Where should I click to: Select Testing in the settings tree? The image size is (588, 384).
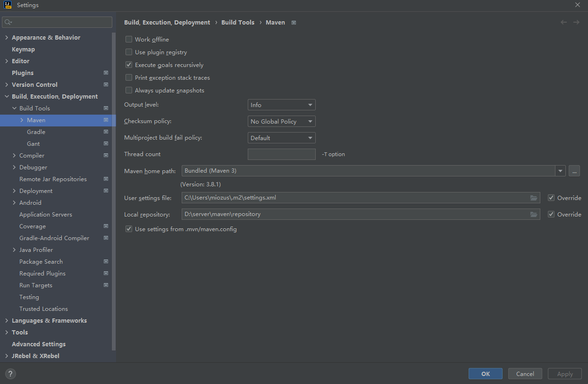[x=29, y=297]
